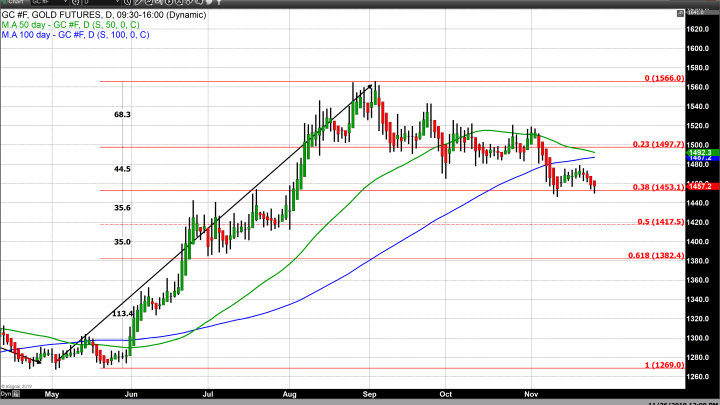Click the green 1492.3 price axis tag

tap(698, 152)
